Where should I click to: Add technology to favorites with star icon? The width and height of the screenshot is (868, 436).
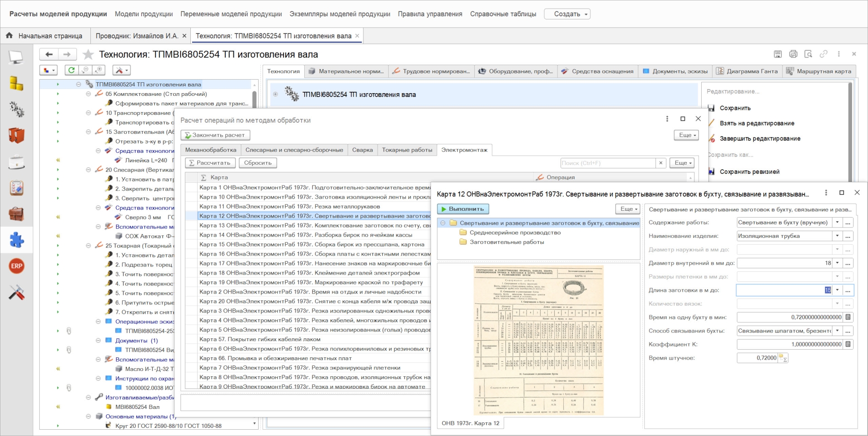(x=88, y=55)
